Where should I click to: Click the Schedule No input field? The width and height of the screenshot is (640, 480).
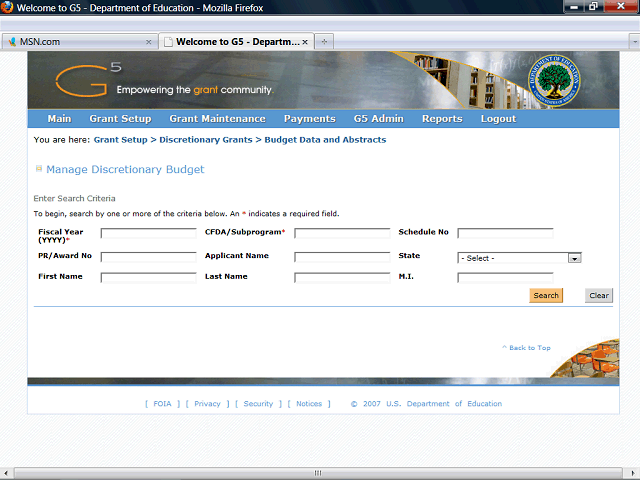click(505, 233)
